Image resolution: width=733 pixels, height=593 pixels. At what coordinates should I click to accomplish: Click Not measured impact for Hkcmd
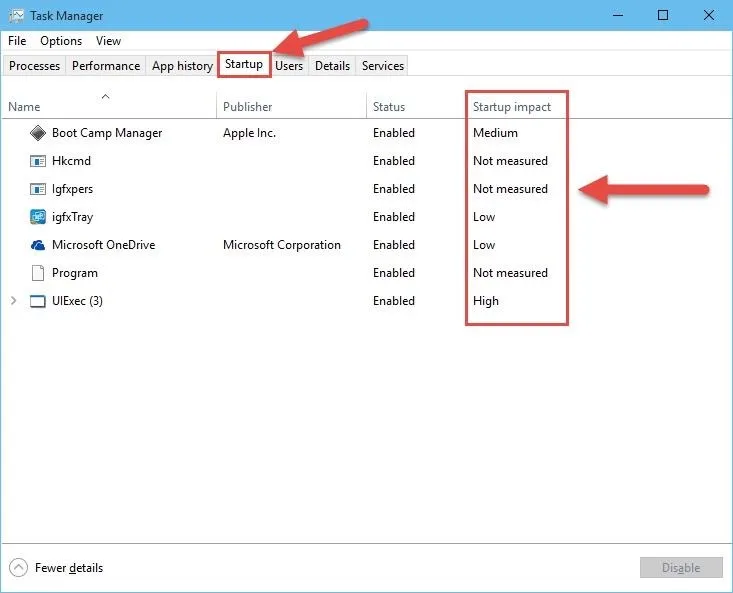[x=510, y=161]
